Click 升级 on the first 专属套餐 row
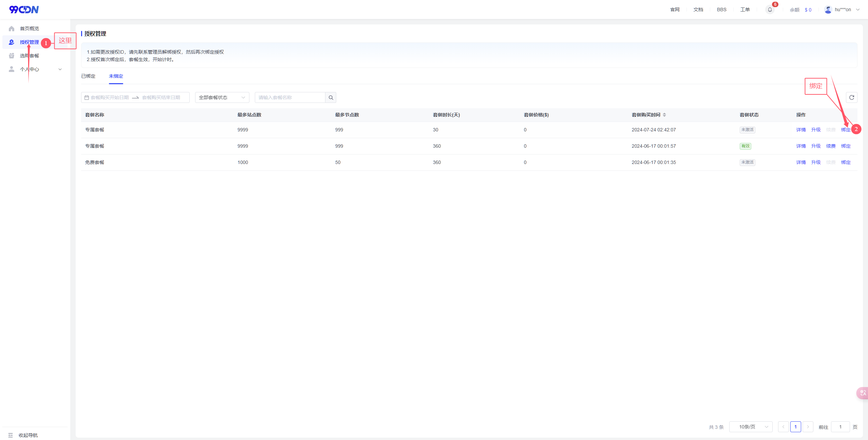The width and height of the screenshot is (868, 440). [x=816, y=130]
